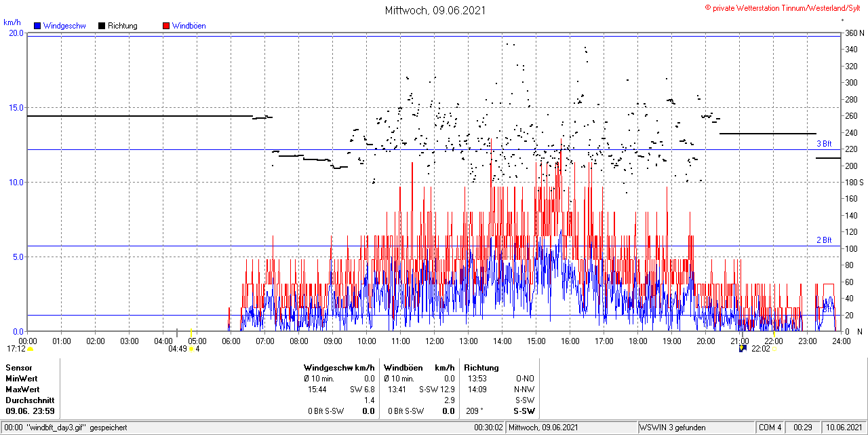Click the N-NW direction value
The width and height of the screenshot is (868, 435).
tap(524, 390)
